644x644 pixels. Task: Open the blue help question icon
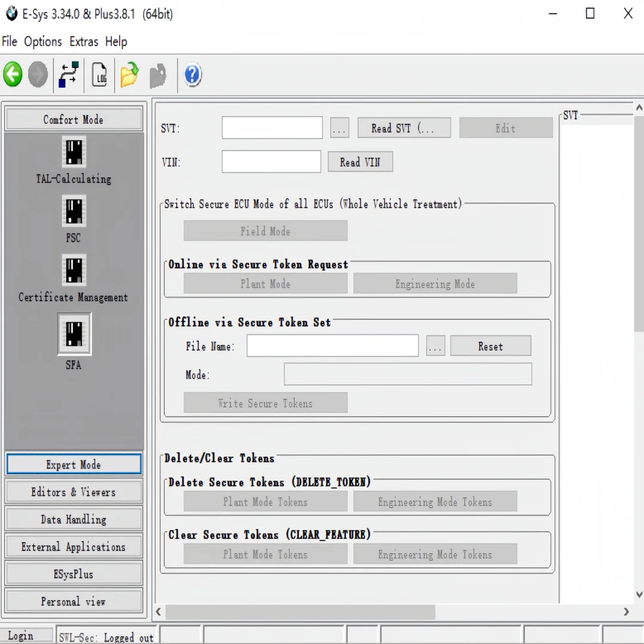click(192, 75)
